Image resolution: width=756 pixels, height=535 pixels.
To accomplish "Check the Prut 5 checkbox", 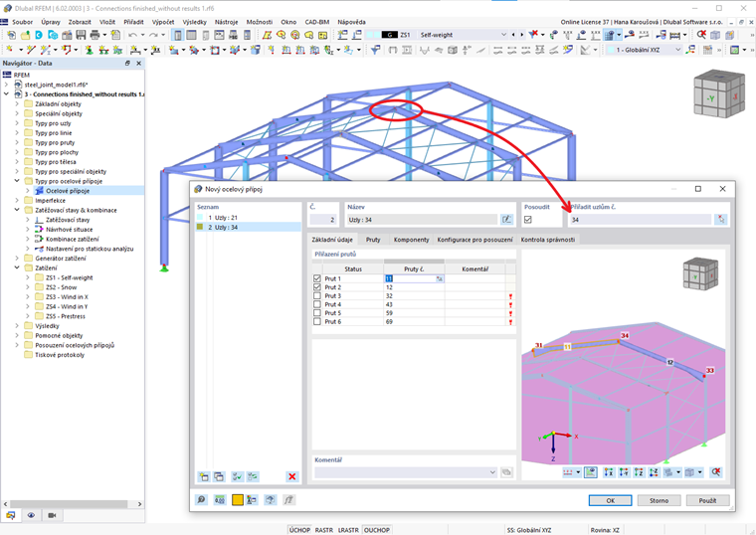I will tap(316, 313).
